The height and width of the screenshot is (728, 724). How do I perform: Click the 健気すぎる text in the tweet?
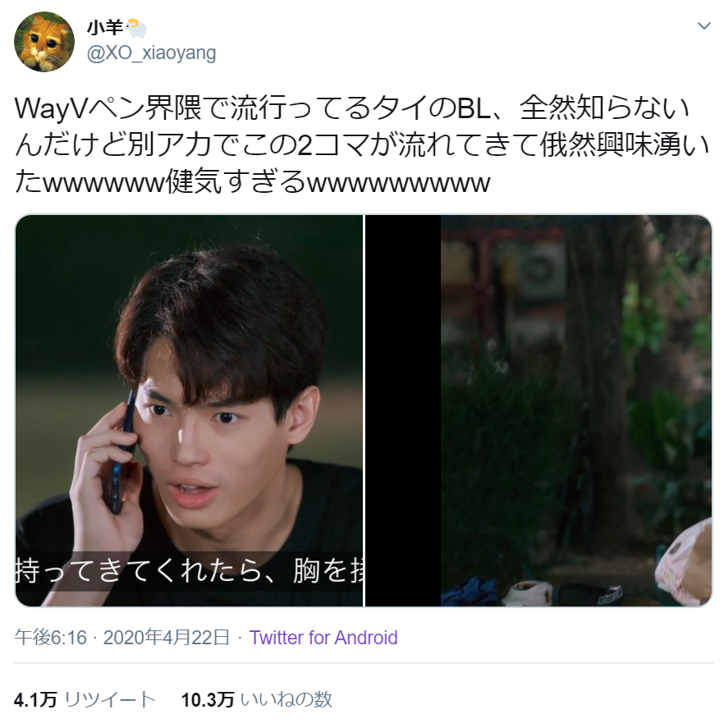click(x=235, y=182)
